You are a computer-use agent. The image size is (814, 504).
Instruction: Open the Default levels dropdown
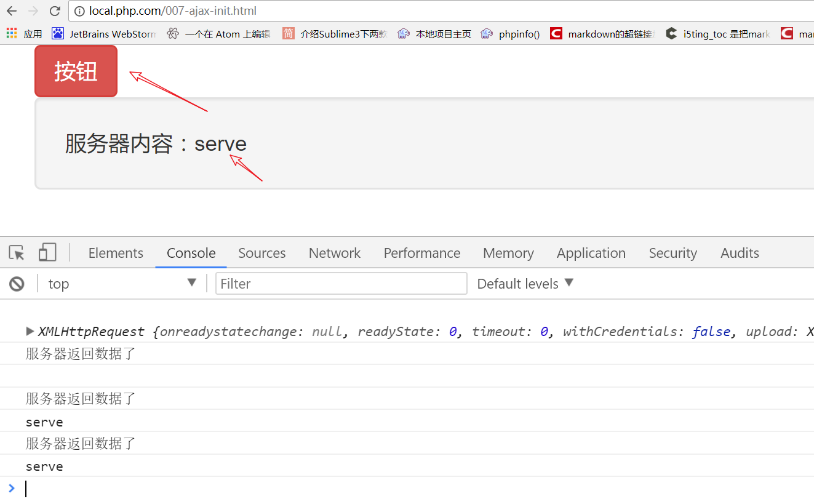(x=525, y=284)
